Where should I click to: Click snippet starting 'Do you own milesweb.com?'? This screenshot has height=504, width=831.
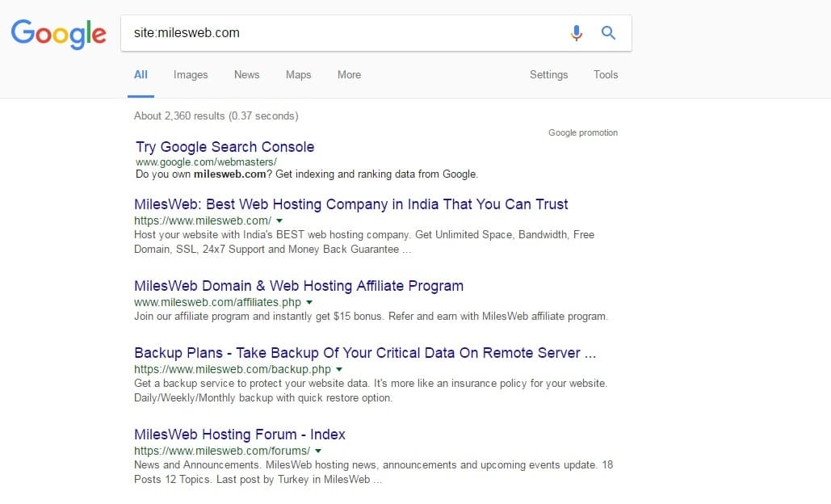307,174
